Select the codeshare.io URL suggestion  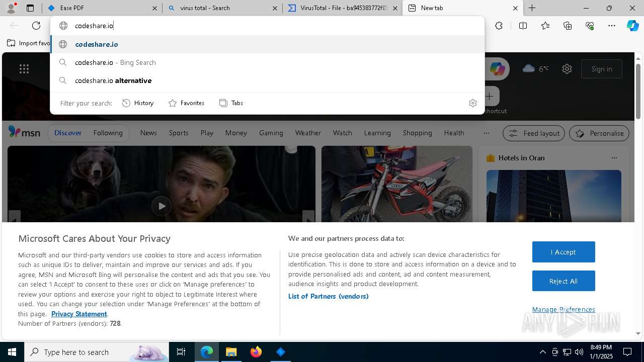pyautogui.click(x=267, y=44)
